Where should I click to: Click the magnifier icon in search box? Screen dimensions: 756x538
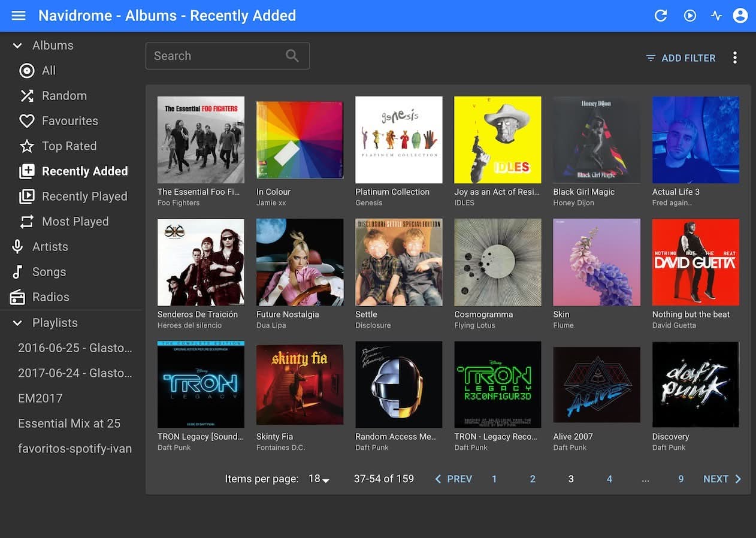pos(292,56)
